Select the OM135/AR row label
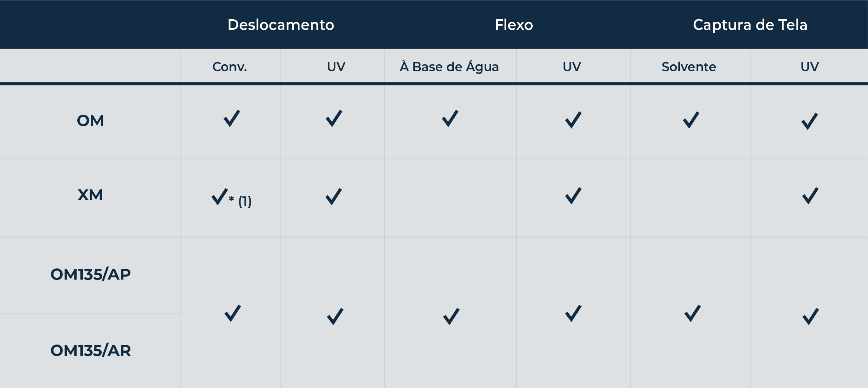 pyautogui.click(x=91, y=350)
